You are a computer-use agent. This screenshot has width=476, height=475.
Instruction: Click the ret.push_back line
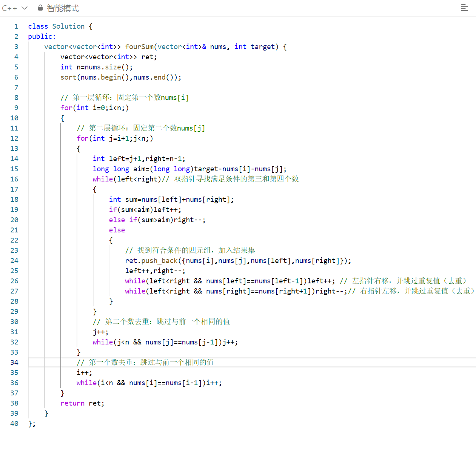[x=238, y=261]
